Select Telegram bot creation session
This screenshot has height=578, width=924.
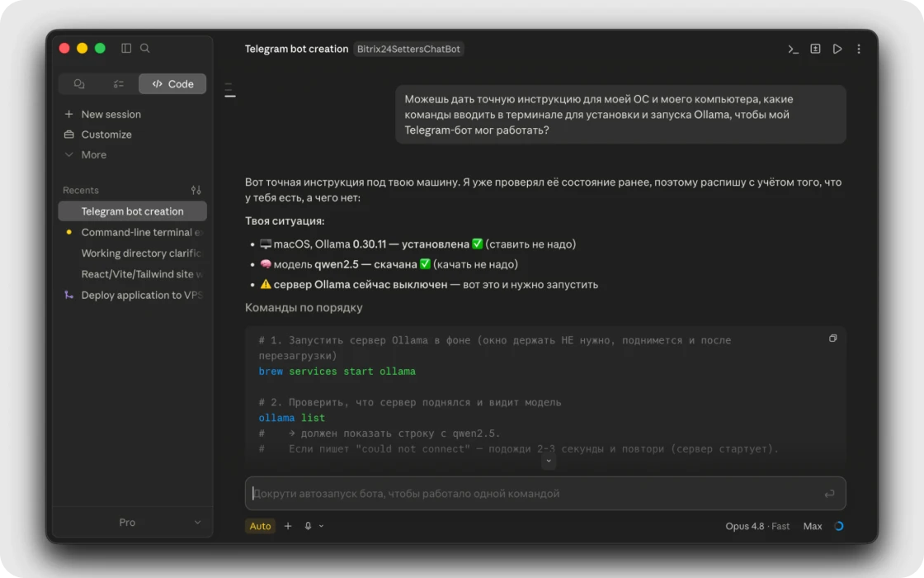coord(133,211)
